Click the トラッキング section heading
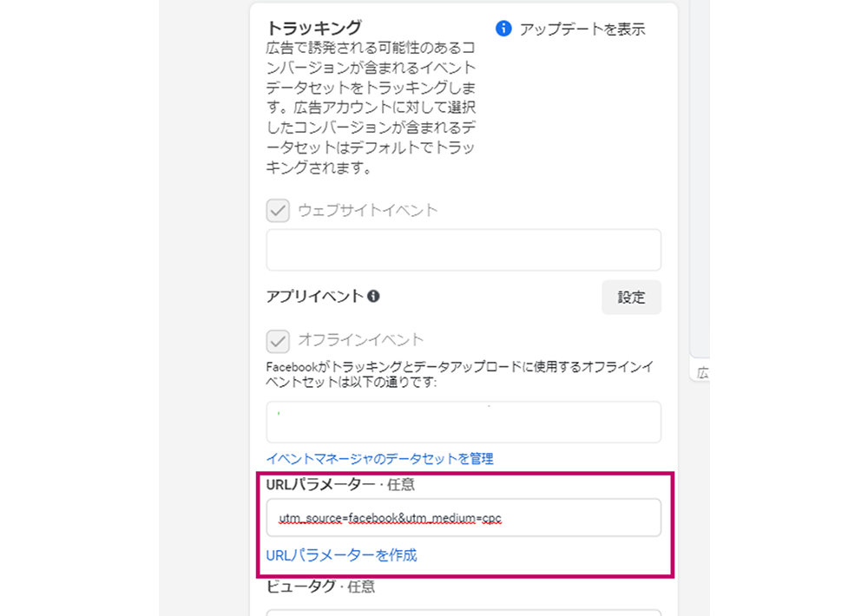 tap(314, 28)
